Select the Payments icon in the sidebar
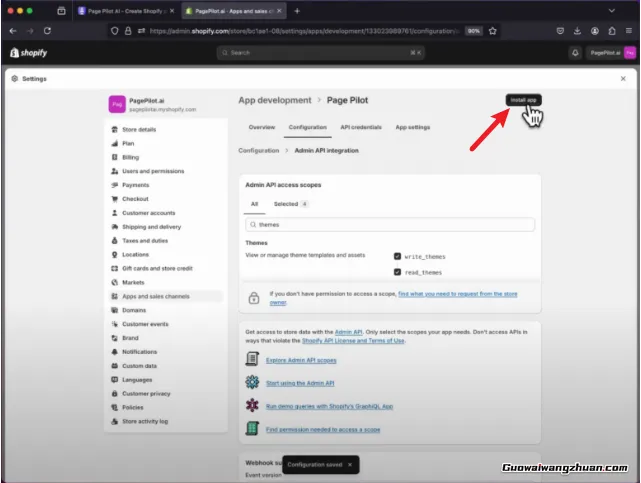The image size is (641, 483). tap(114, 185)
